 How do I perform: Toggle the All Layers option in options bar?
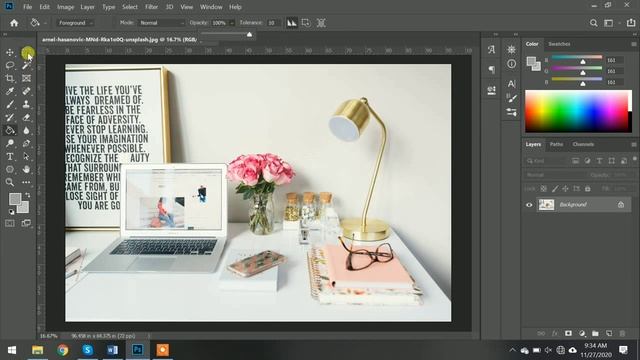pos(321,23)
